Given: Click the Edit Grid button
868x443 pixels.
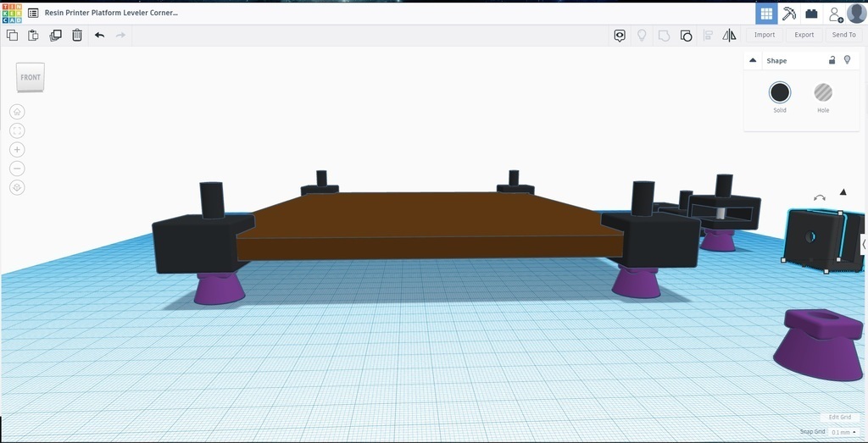Looking at the screenshot, I should pos(840,417).
